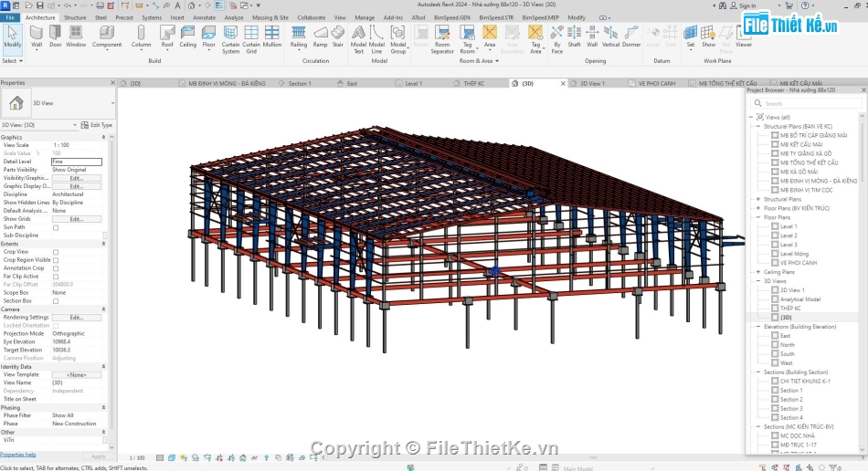The height and width of the screenshot is (471, 868).
Task: Select the Door tool
Action: click(56, 37)
